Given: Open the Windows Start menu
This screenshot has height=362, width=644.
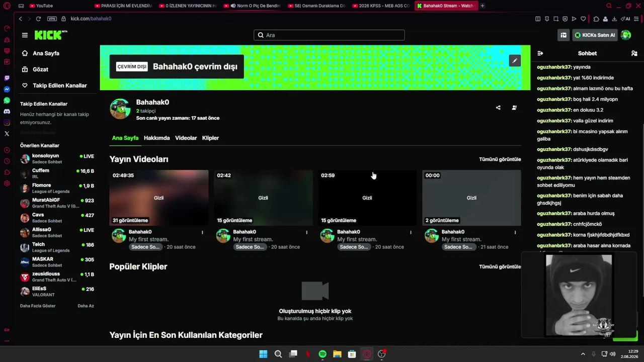Looking at the screenshot, I should click(263, 354).
